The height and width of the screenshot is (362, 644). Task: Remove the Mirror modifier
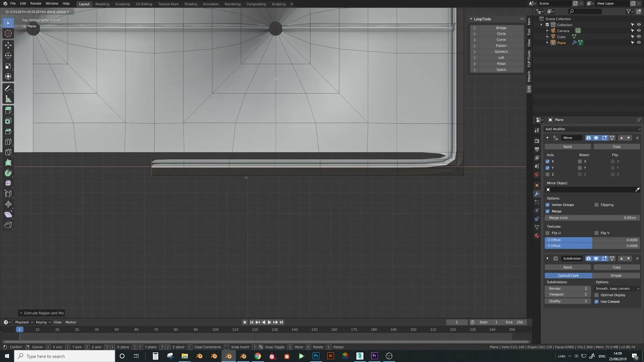click(x=637, y=138)
